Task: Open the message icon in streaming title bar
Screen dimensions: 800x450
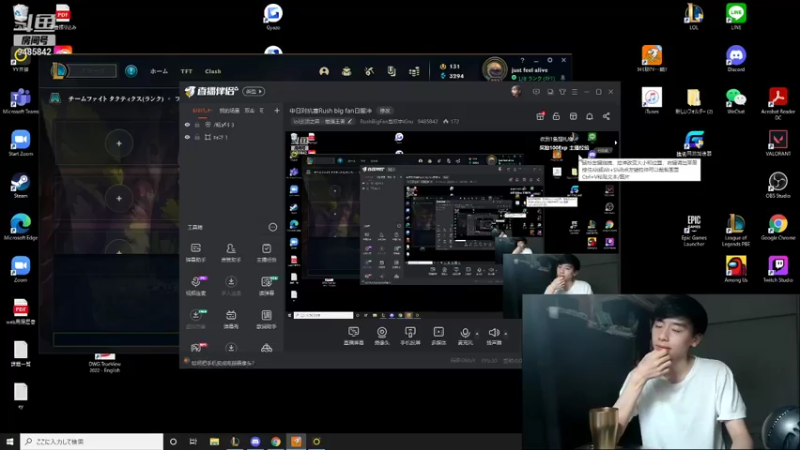Action: click(x=536, y=92)
